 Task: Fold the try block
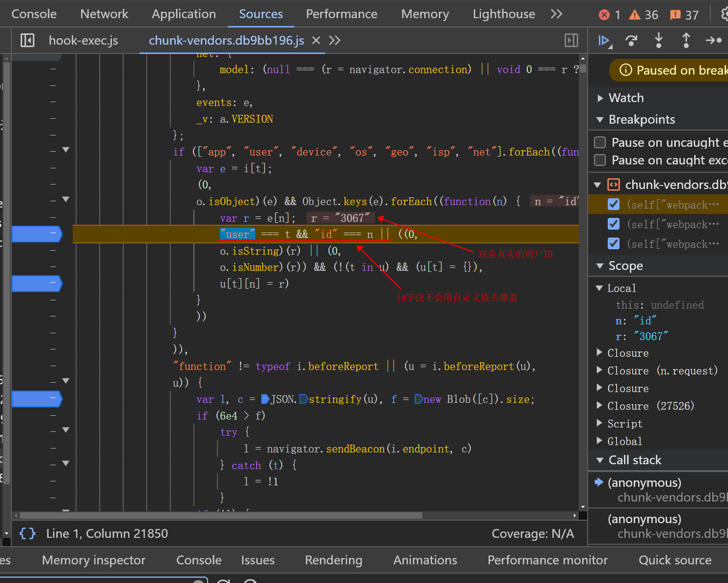[x=66, y=430]
